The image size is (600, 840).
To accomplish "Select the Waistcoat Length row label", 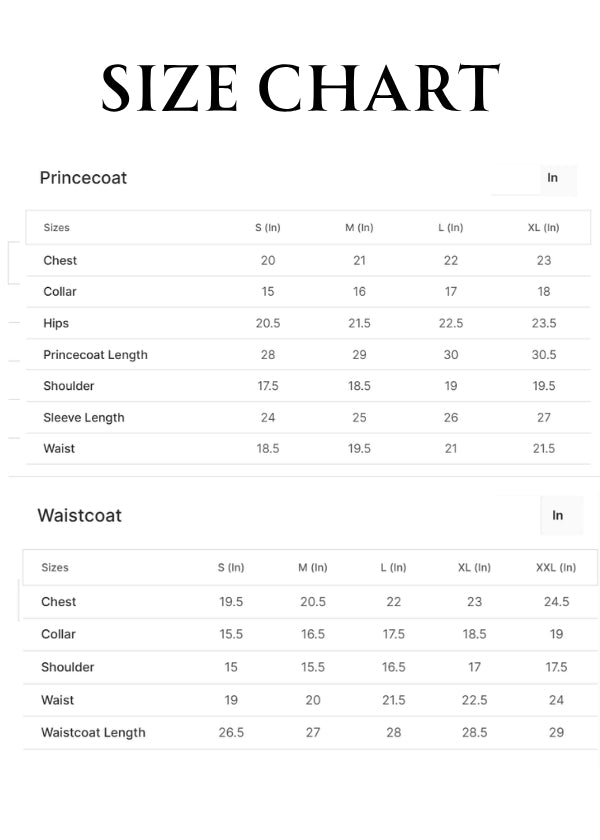I will tap(93, 733).
